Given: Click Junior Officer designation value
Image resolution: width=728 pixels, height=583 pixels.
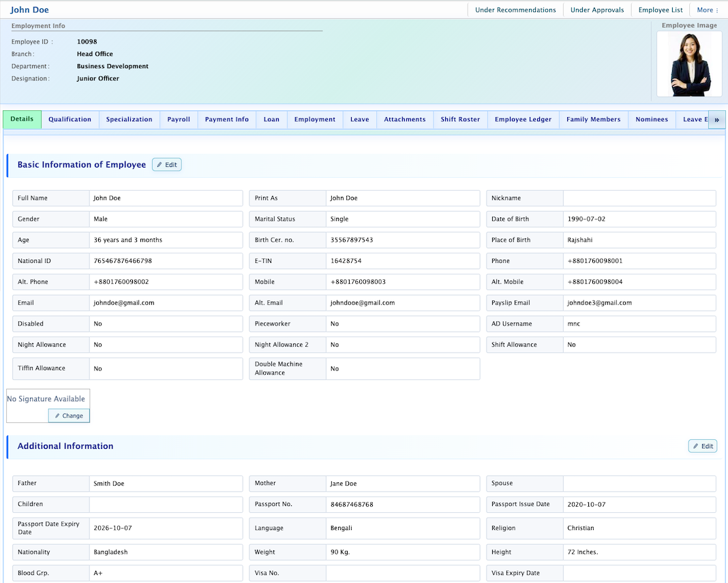Looking at the screenshot, I should [x=98, y=78].
